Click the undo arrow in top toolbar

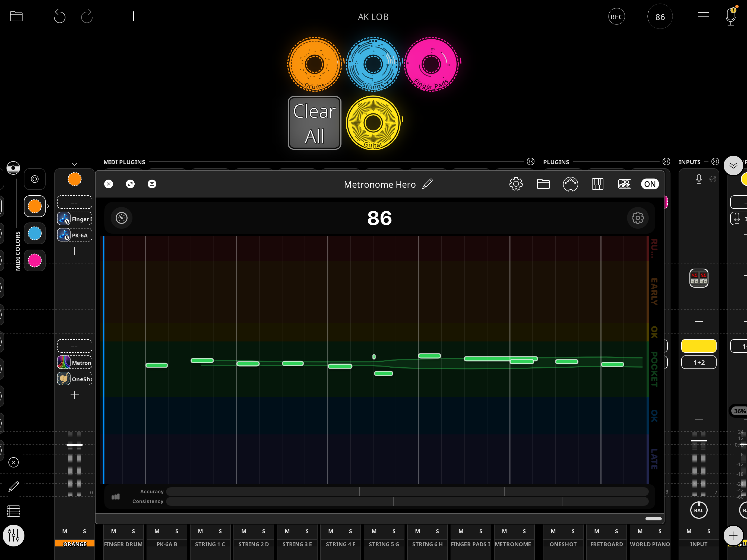60,16
